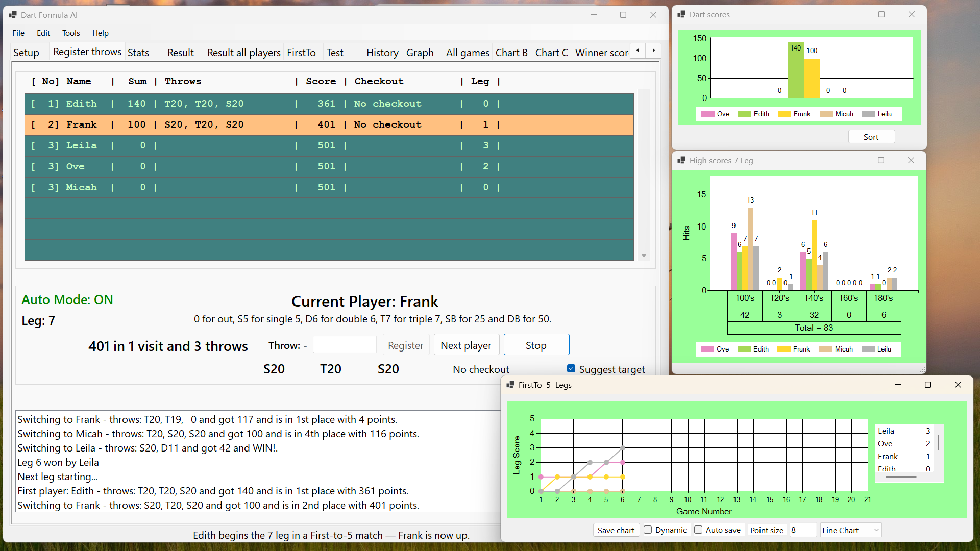Click the Throw input field
The width and height of the screenshot is (980, 551).
345,345
